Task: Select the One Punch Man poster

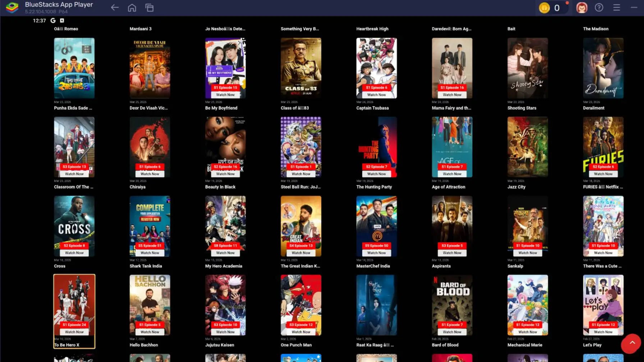Action: 301,298
